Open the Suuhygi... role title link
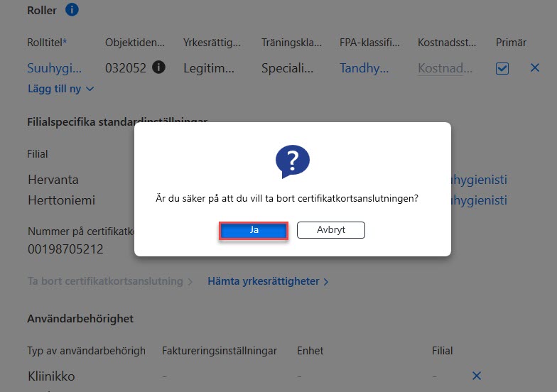Image resolution: width=557 pixels, height=392 pixels. pos(54,68)
